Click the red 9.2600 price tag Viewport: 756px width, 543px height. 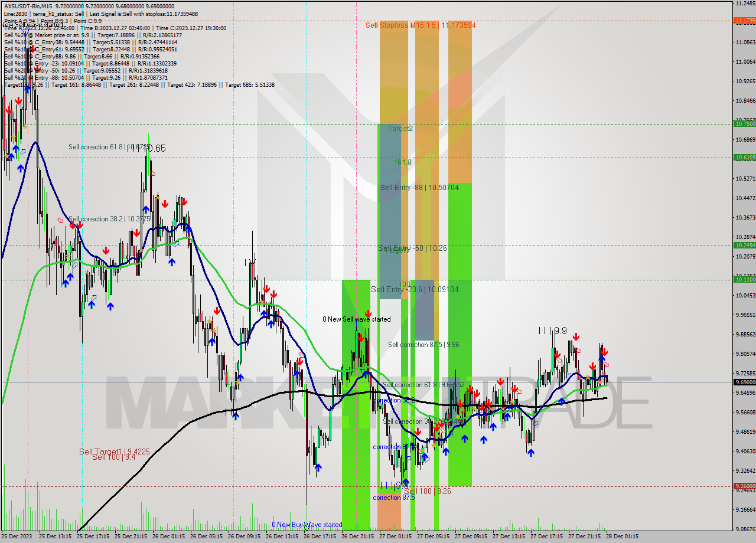[x=744, y=486]
